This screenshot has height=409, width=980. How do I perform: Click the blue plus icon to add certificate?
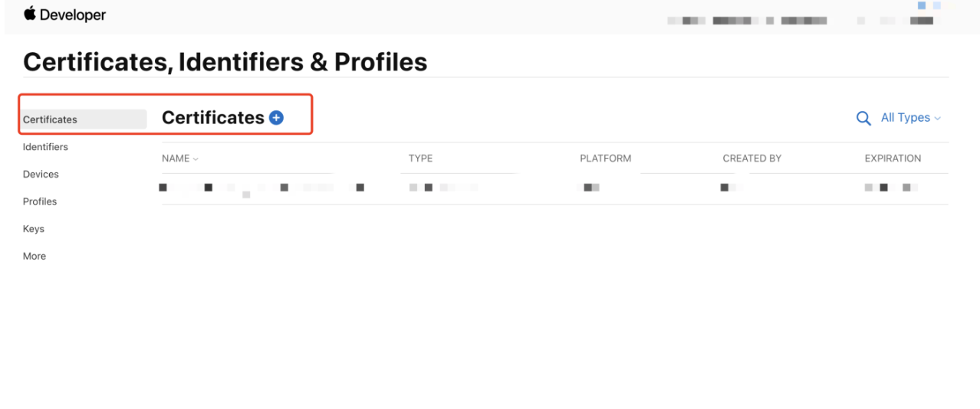276,118
